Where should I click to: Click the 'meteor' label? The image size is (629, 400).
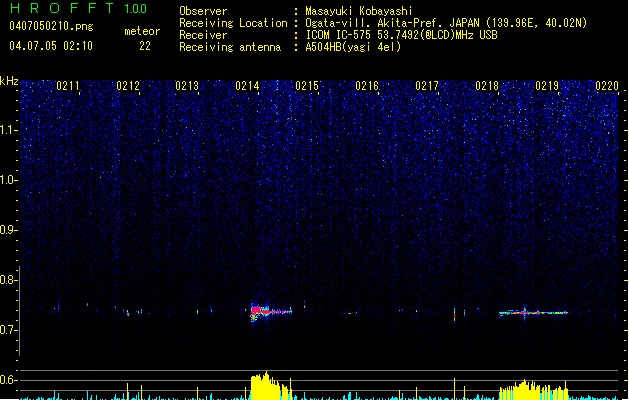pyautogui.click(x=142, y=31)
